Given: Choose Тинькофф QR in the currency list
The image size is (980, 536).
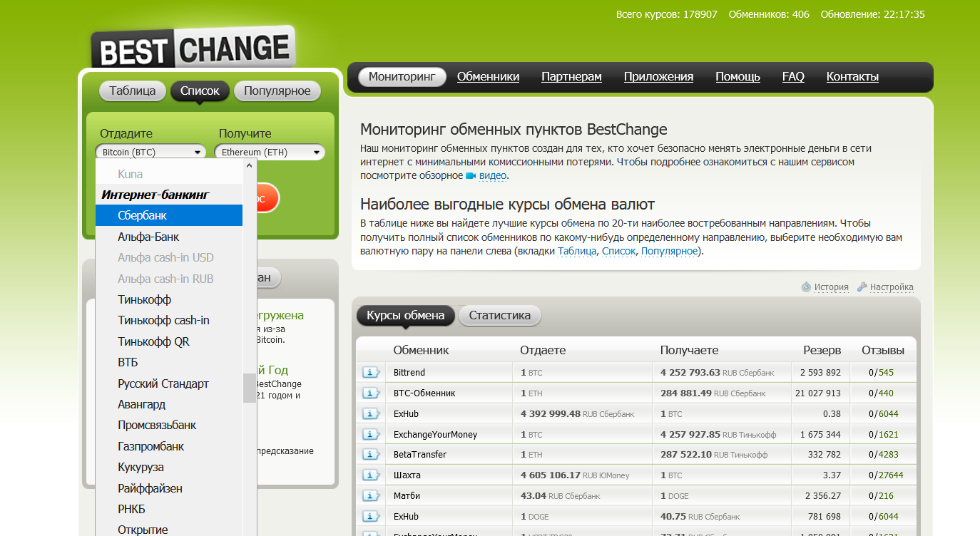Looking at the screenshot, I should click(153, 341).
